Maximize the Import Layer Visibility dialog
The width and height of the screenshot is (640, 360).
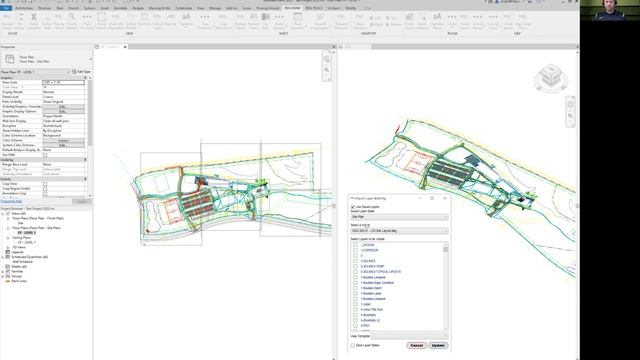point(432,198)
